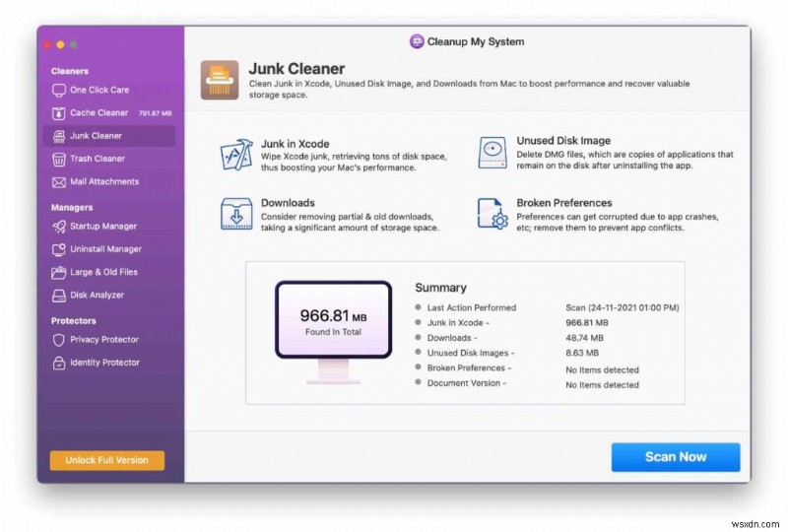Click the Mail Attachments envelope icon
The image size is (788, 532).
click(59, 182)
